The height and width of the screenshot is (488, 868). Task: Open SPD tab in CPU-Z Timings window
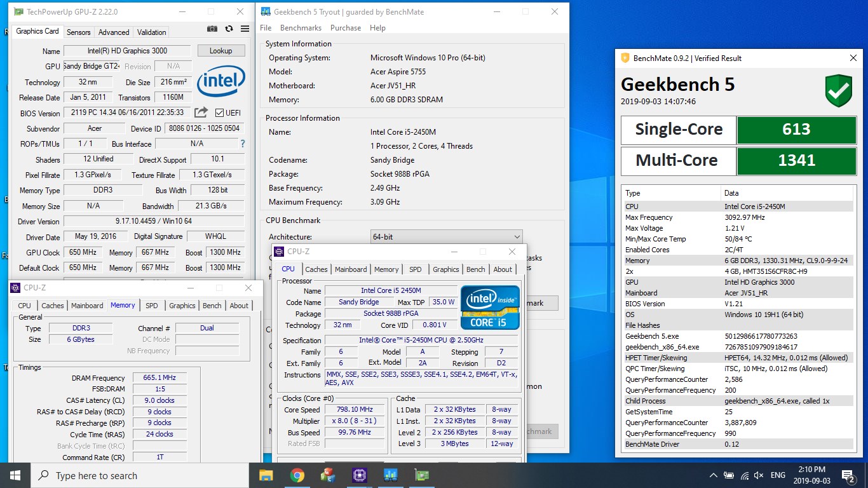152,306
